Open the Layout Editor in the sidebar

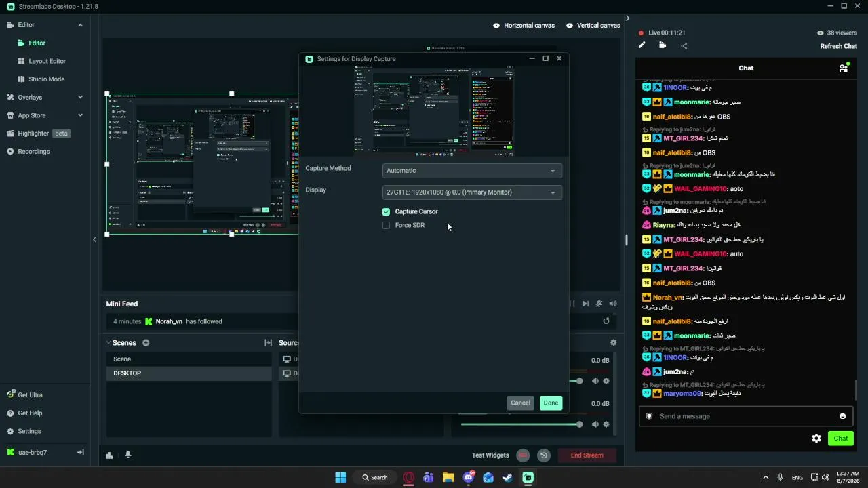(47, 61)
